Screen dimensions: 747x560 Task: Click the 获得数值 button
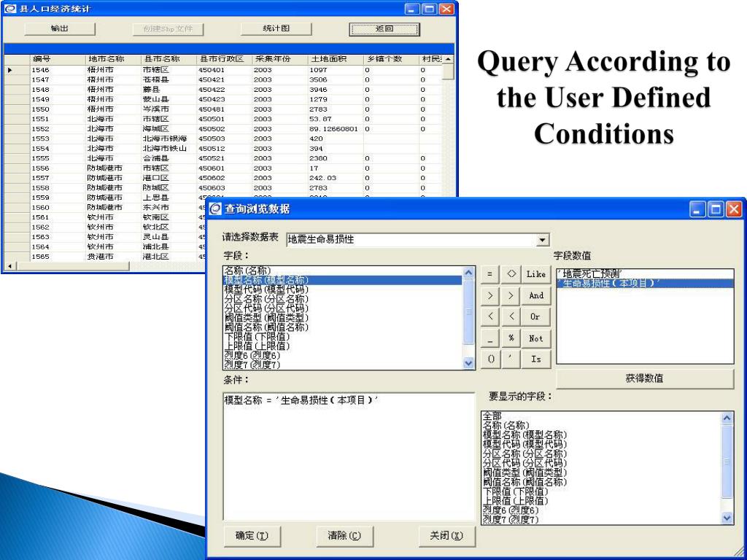tap(645, 378)
